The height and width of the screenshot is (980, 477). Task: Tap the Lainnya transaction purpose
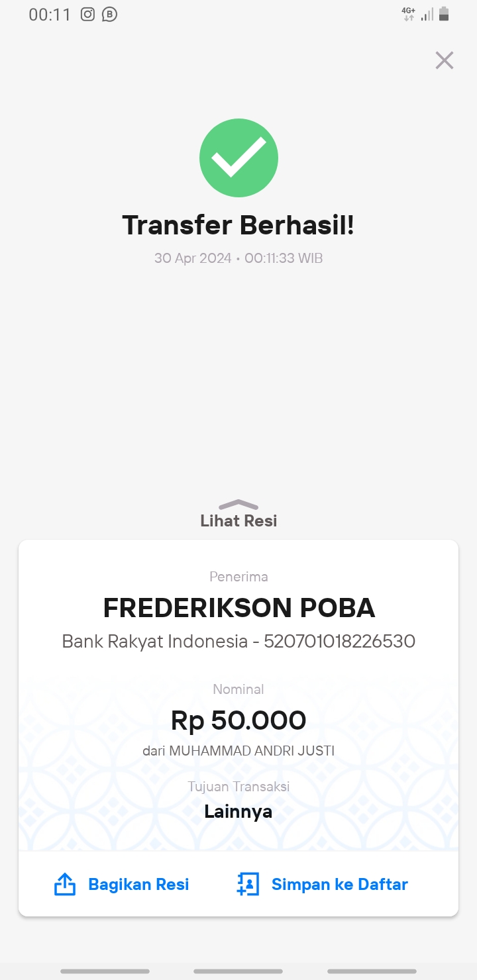238,811
